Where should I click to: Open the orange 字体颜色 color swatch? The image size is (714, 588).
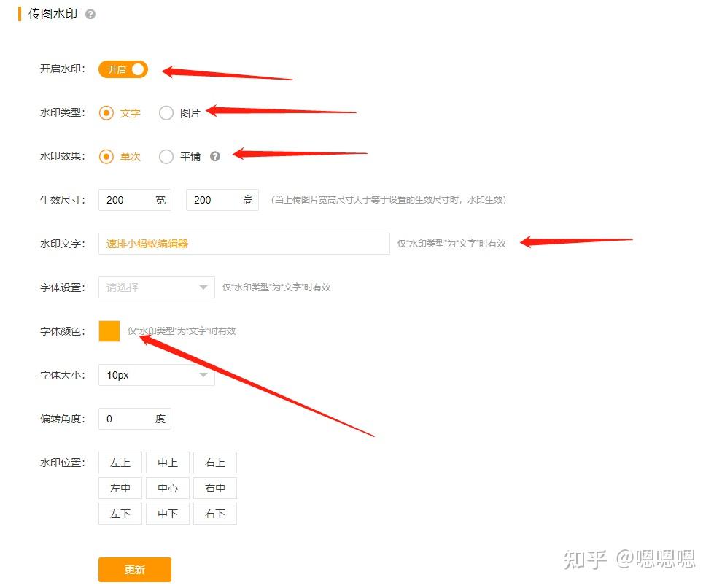click(x=109, y=331)
